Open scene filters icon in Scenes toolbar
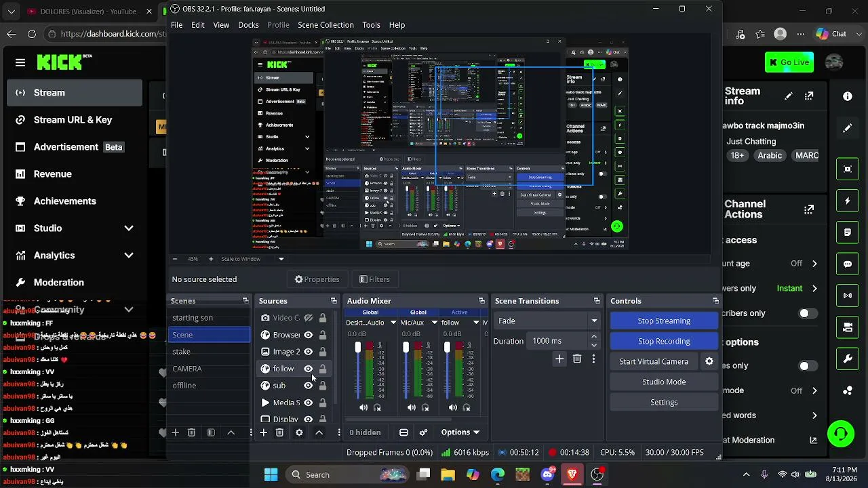The height and width of the screenshot is (488, 868). click(x=211, y=432)
